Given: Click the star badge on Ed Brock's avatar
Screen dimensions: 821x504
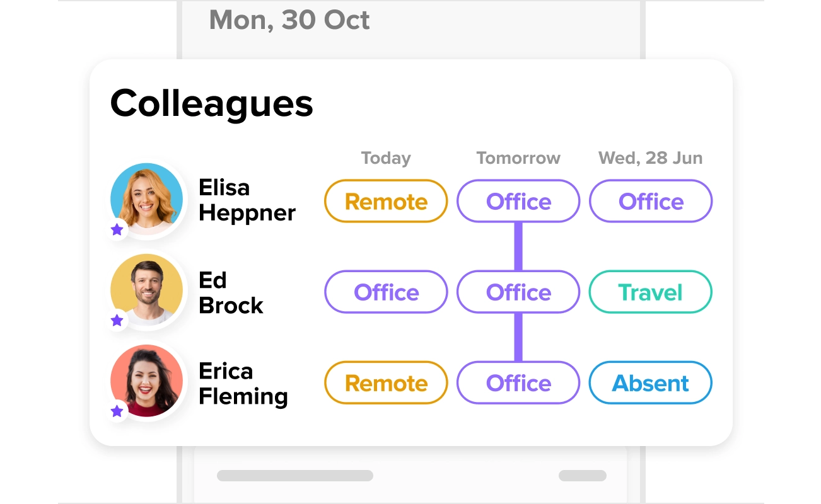Looking at the screenshot, I should [117, 321].
